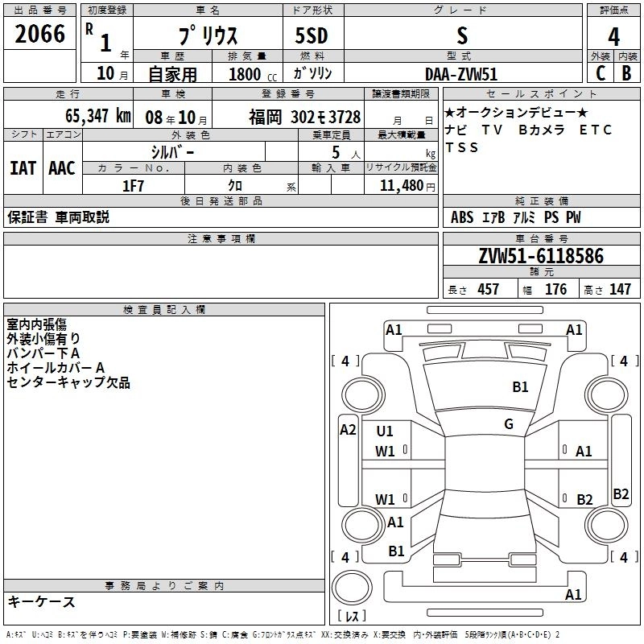Select exterior color シルバー

tap(172, 152)
